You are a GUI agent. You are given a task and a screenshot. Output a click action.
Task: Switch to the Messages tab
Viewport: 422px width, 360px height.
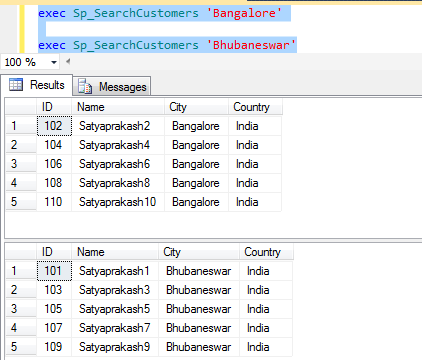(112, 87)
